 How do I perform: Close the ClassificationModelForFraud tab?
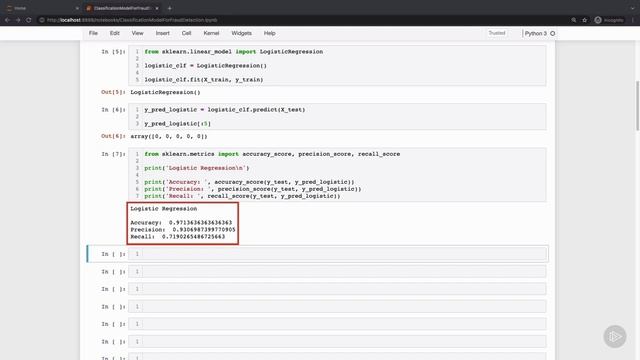point(157,8)
